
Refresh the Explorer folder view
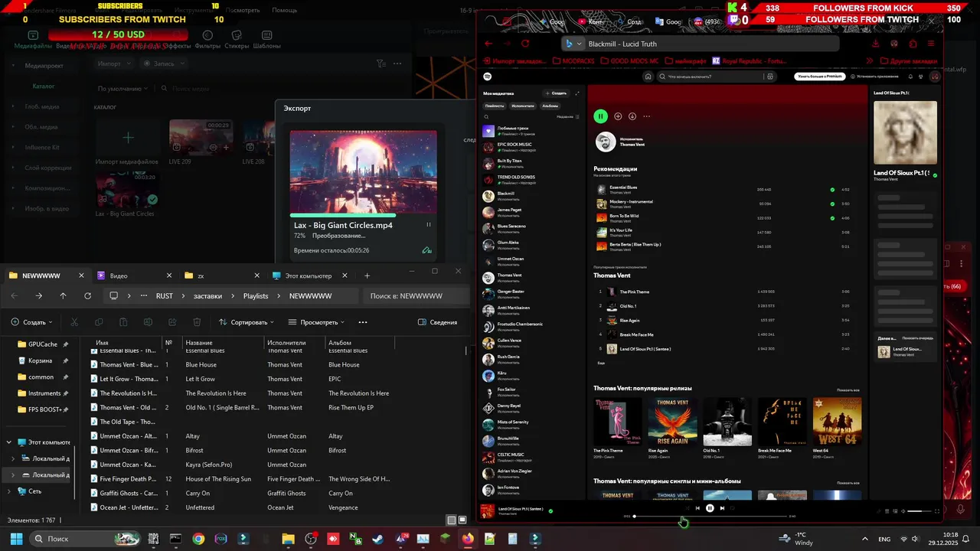coord(87,295)
